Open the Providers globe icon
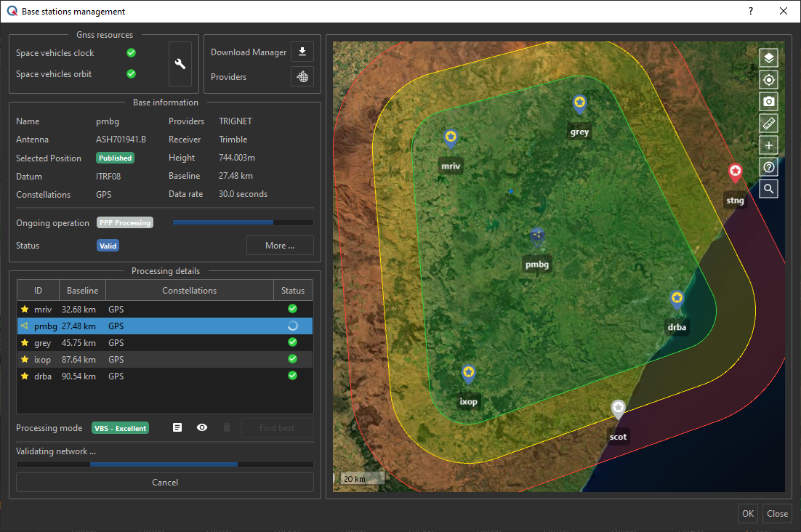 (302, 76)
